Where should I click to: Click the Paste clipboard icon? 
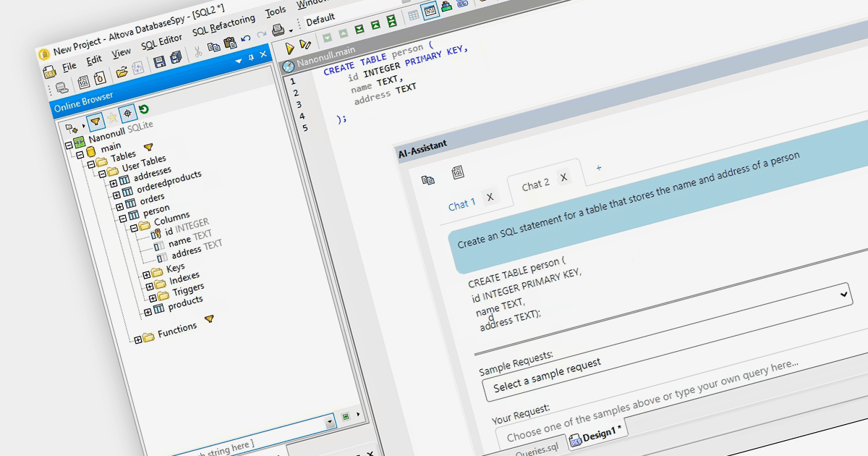[230, 43]
